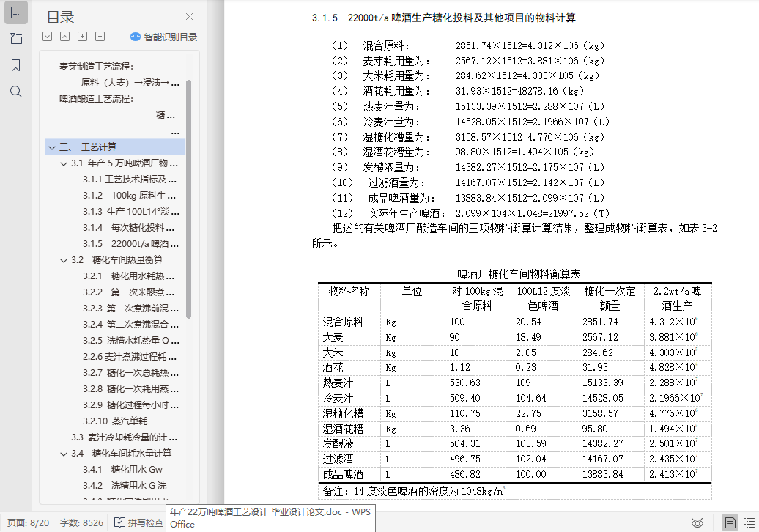Screen dimensions: 759x532
Task: Select 3.2.1 糖化用水耗热 entry
Action: pos(128,276)
